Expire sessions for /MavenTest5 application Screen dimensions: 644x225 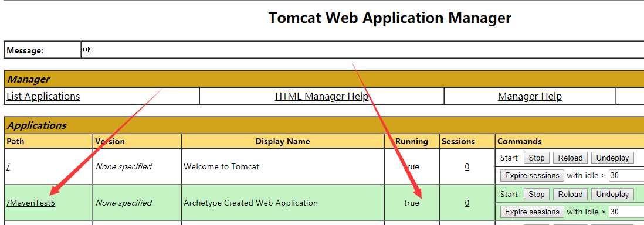pyautogui.click(x=532, y=212)
